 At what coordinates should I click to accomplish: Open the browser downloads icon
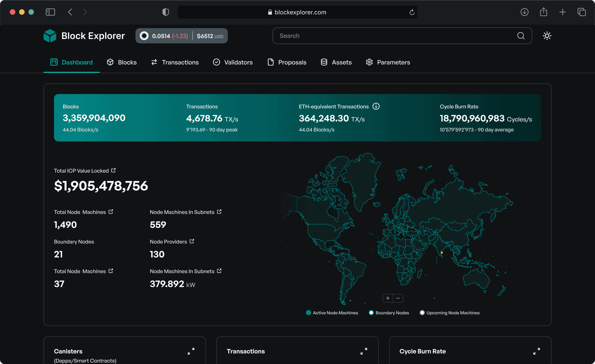(x=524, y=12)
